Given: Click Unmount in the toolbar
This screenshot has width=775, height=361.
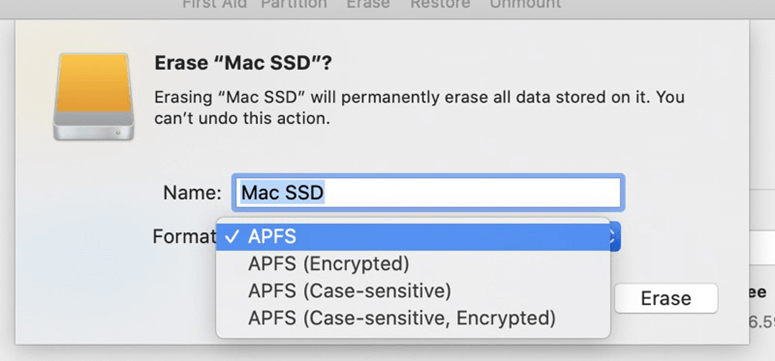Looking at the screenshot, I should (x=525, y=4).
